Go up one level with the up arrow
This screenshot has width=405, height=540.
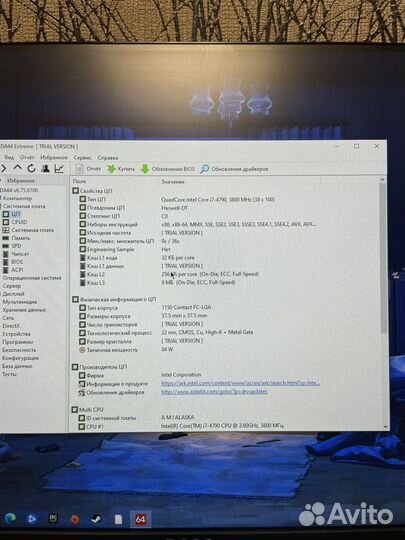(18, 168)
